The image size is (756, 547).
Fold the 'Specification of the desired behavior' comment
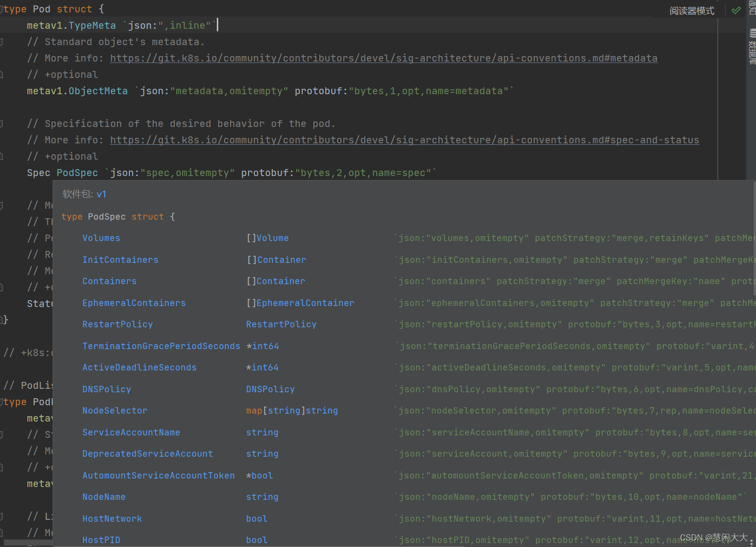(x=1, y=124)
